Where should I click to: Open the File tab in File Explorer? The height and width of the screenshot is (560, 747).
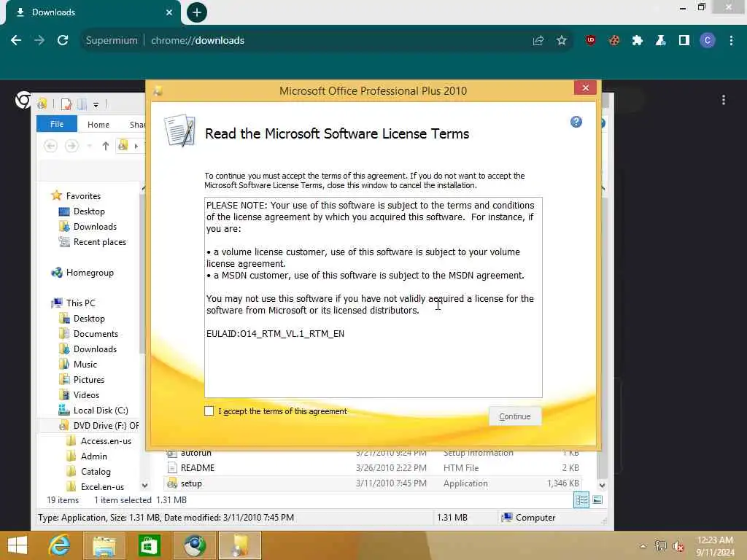57,124
